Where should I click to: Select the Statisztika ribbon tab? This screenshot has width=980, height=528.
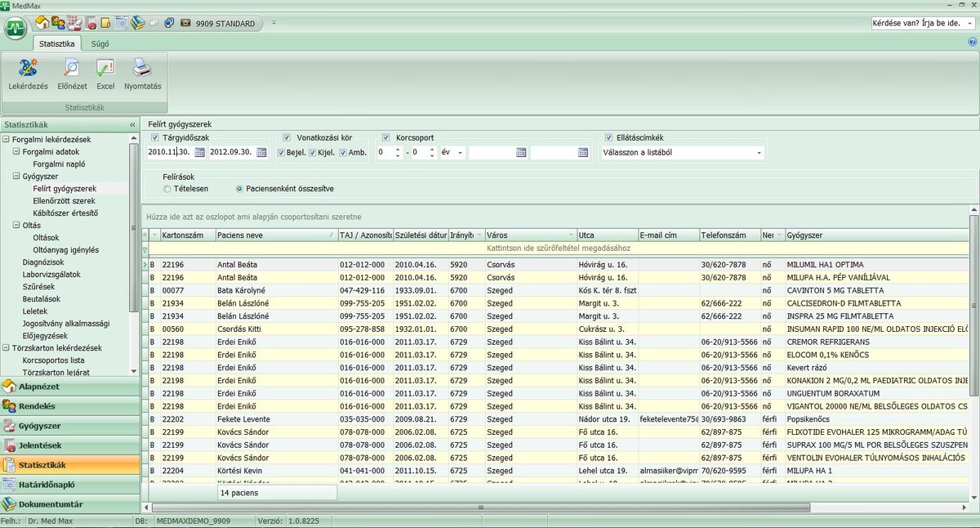click(x=57, y=43)
